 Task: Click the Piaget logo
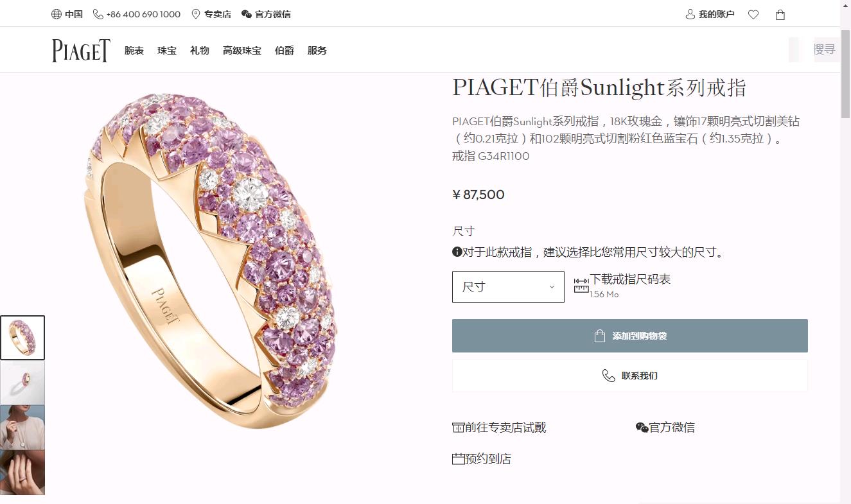click(x=81, y=51)
